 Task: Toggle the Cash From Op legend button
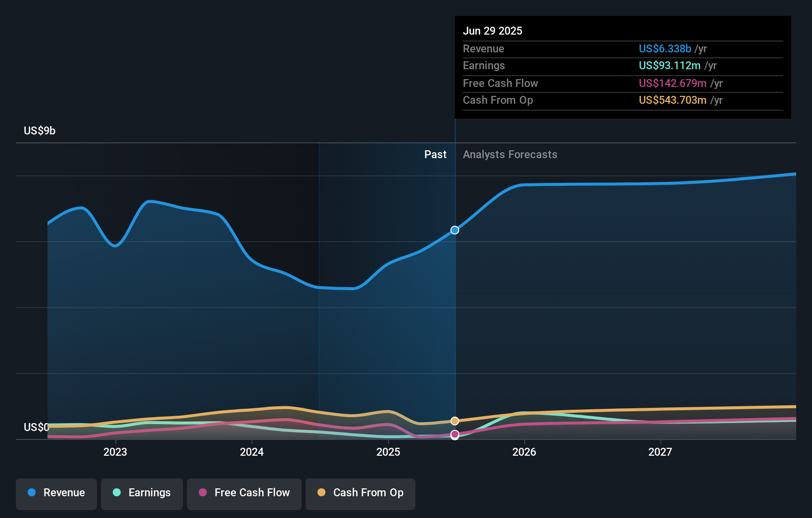pyautogui.click(x=361, y=494)
